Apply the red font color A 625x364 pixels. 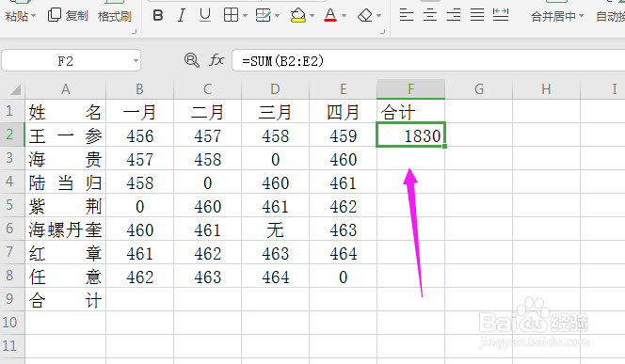[x=330, y=16]
